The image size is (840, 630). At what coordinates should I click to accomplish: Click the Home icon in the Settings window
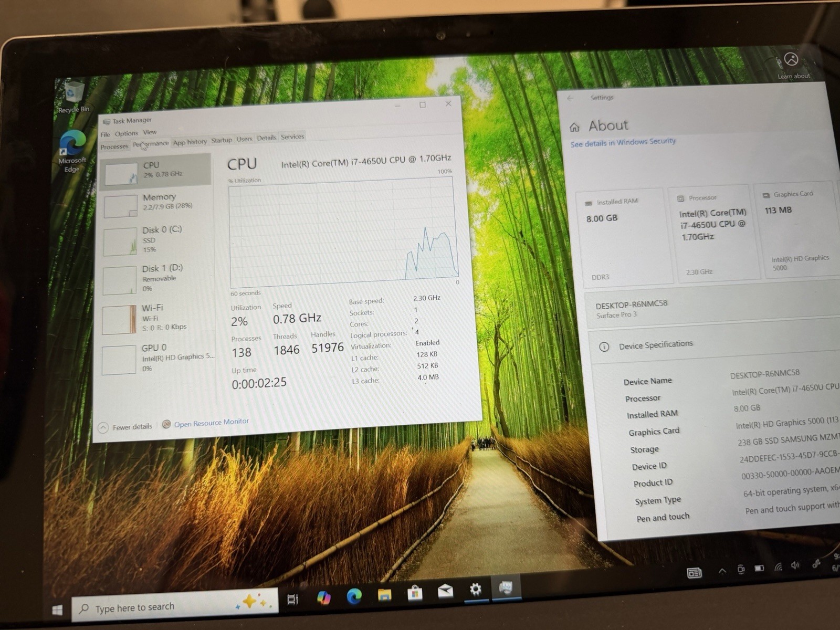click(574, 127)
